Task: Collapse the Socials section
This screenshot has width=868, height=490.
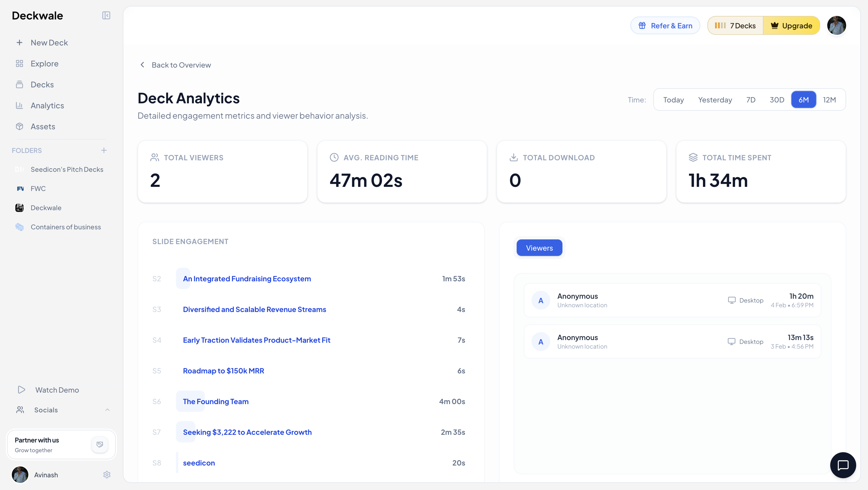Action: click(x=107, y=410)
